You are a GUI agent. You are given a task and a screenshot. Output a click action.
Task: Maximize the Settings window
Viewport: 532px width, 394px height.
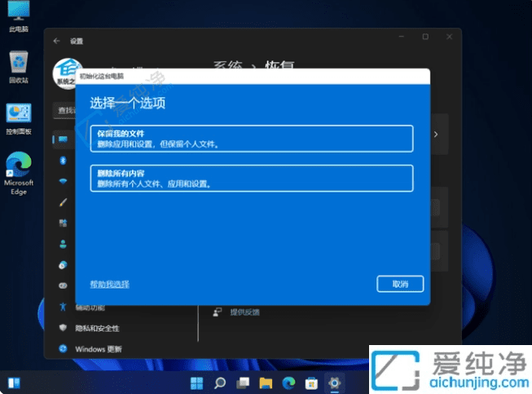(425, 37)
